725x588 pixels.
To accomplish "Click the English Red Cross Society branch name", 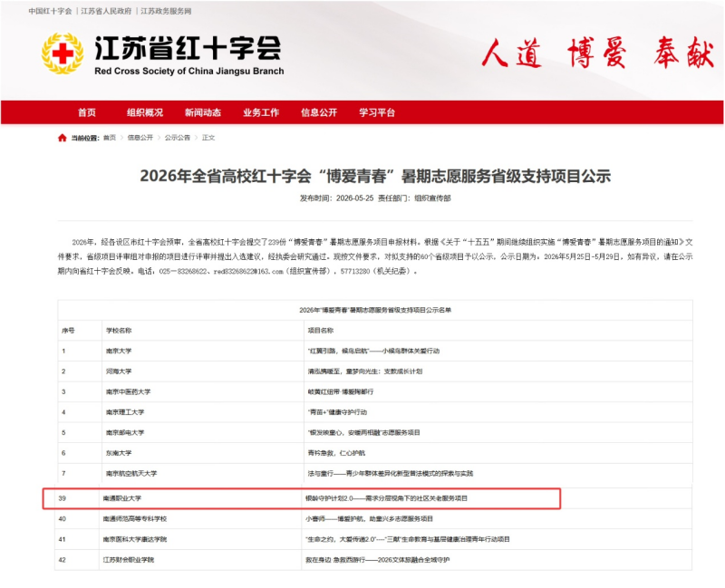I will (189, 72).
